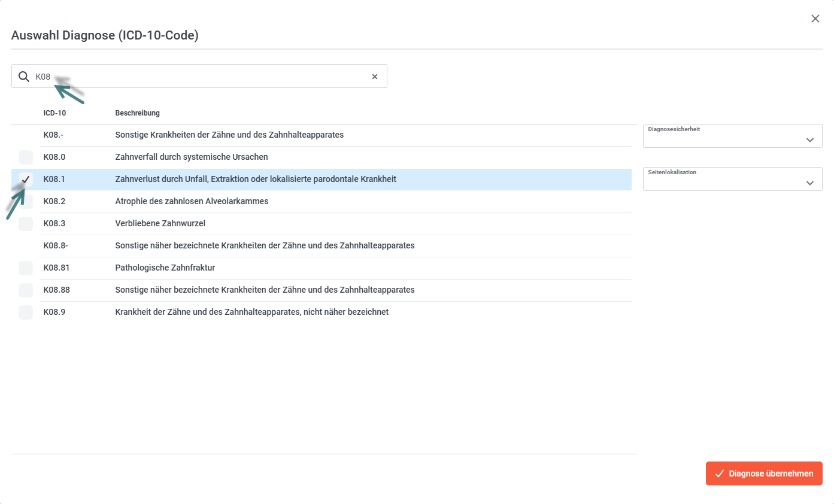Open the Diagnosesicherheit dropdown

pos(732,136)
